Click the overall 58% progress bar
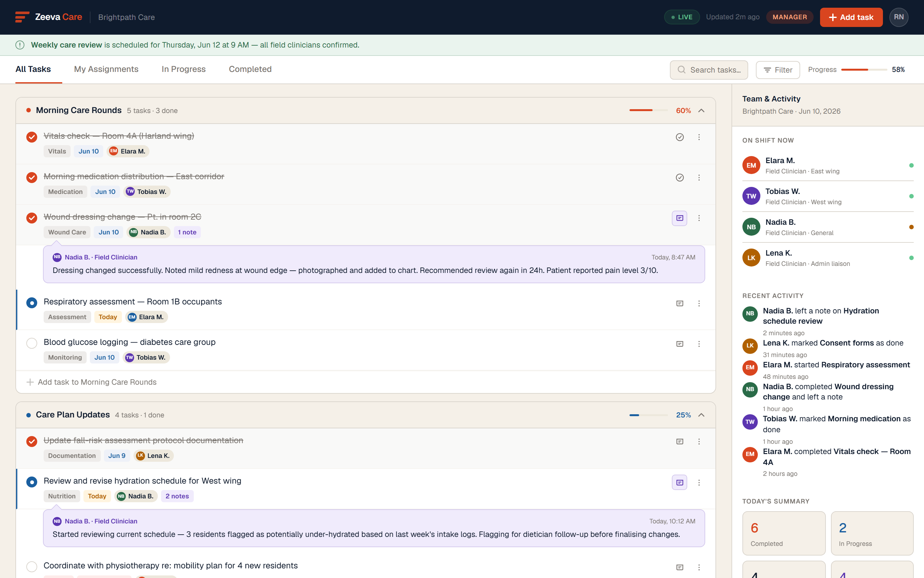Image resolution: width=924 pixels, height=578 pixels. coord(864,70)
